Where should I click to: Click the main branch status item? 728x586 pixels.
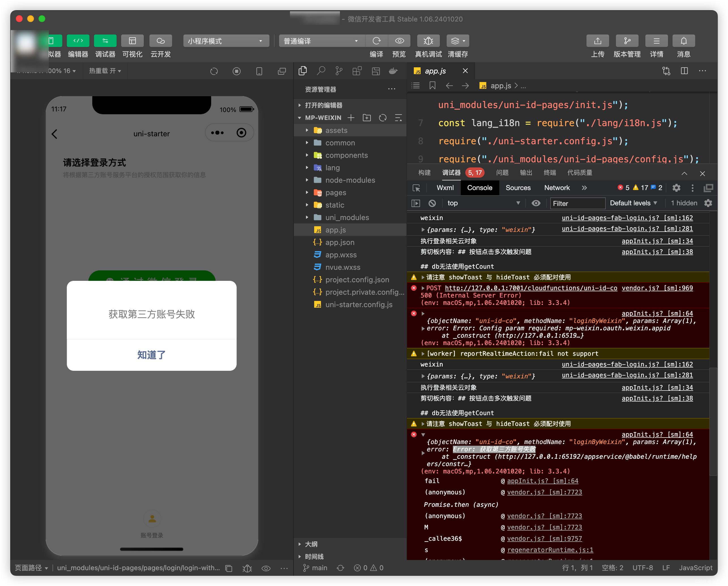(315, 568)
